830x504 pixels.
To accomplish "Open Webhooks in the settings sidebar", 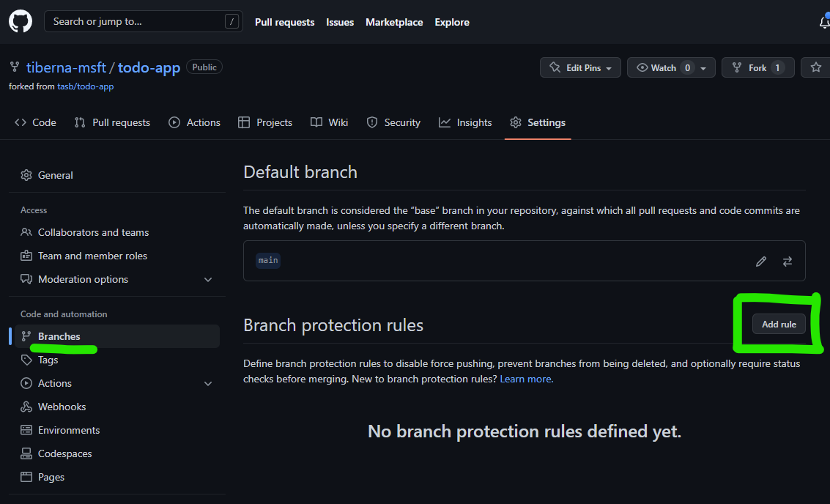I will tap(62, 407).
